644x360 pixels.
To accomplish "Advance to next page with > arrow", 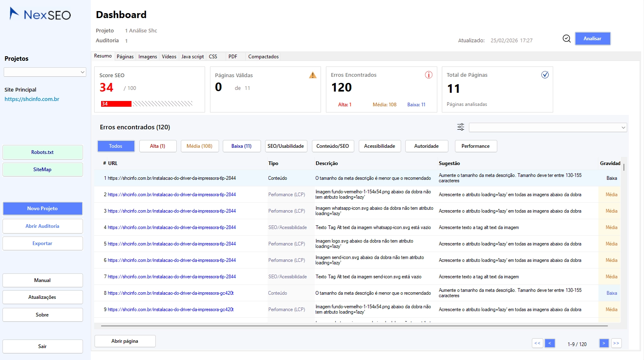I will [x=604, y=343].
